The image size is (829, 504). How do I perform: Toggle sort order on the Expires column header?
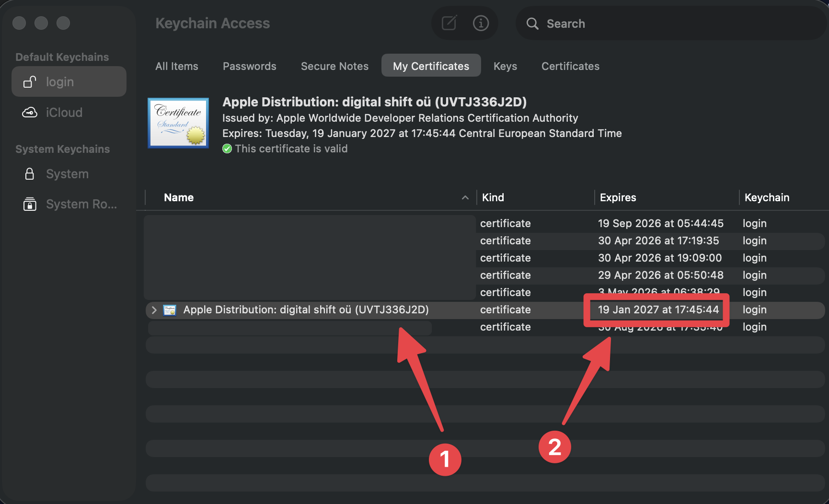(618, 197)
